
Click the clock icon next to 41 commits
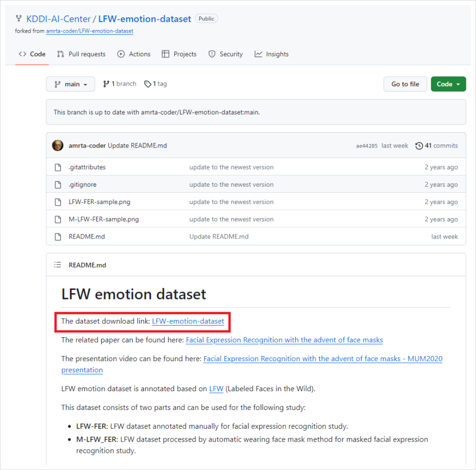[x=419, y=145]
